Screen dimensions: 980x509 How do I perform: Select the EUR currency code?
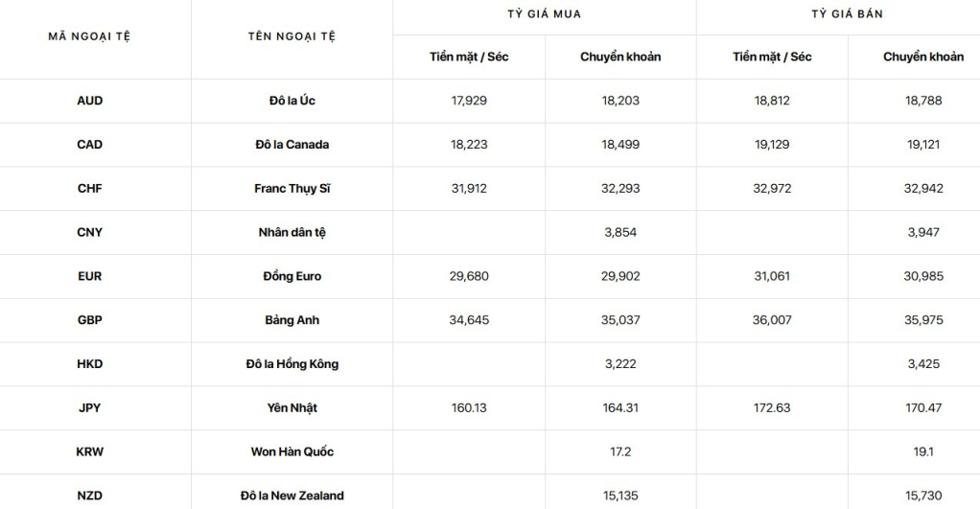click(89, 276)
